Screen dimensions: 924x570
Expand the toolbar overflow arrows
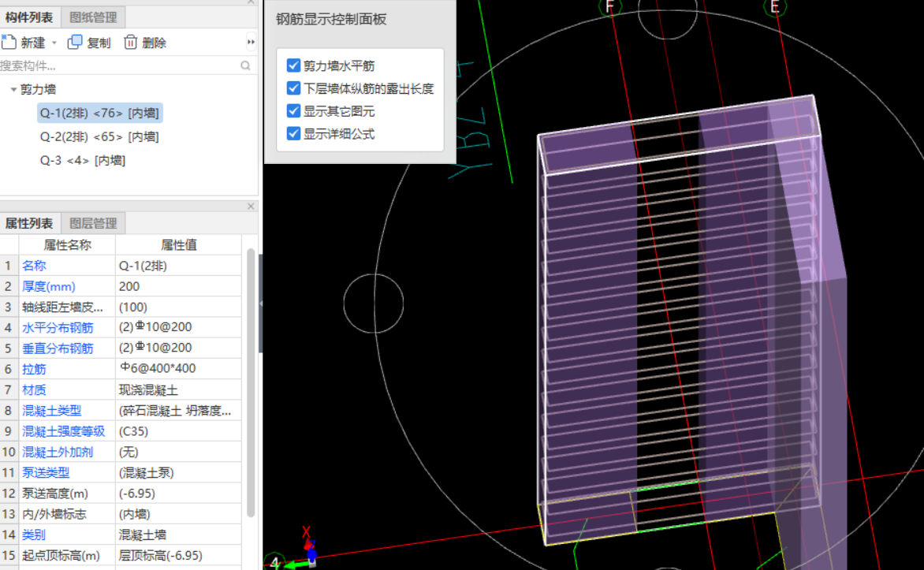click(251, 42)
